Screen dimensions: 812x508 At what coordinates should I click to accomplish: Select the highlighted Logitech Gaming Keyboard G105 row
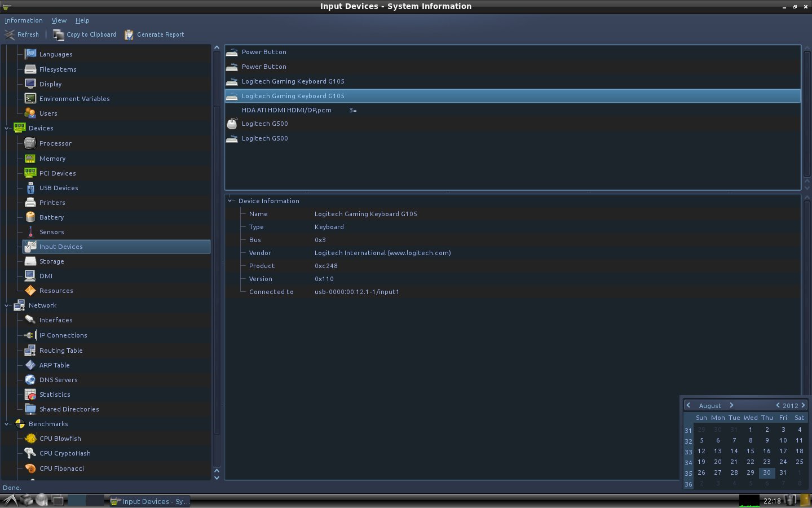(513, 96)
